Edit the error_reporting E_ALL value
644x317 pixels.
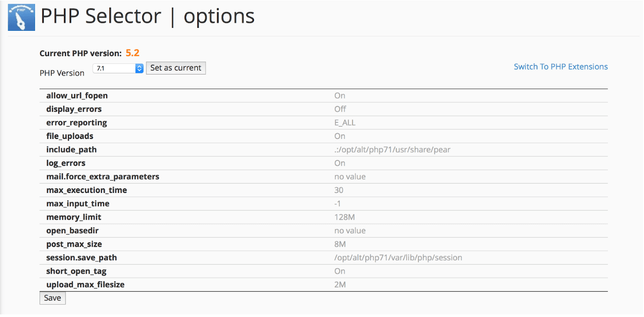pyautogui.click(x=345, y=122)
